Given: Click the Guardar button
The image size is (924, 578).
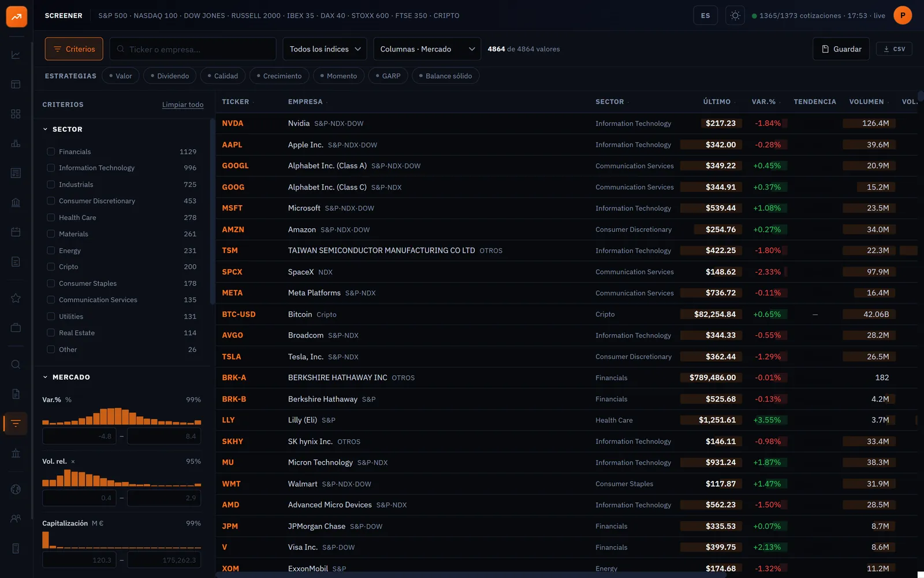Looking at the screenshot, I should 841,49.
